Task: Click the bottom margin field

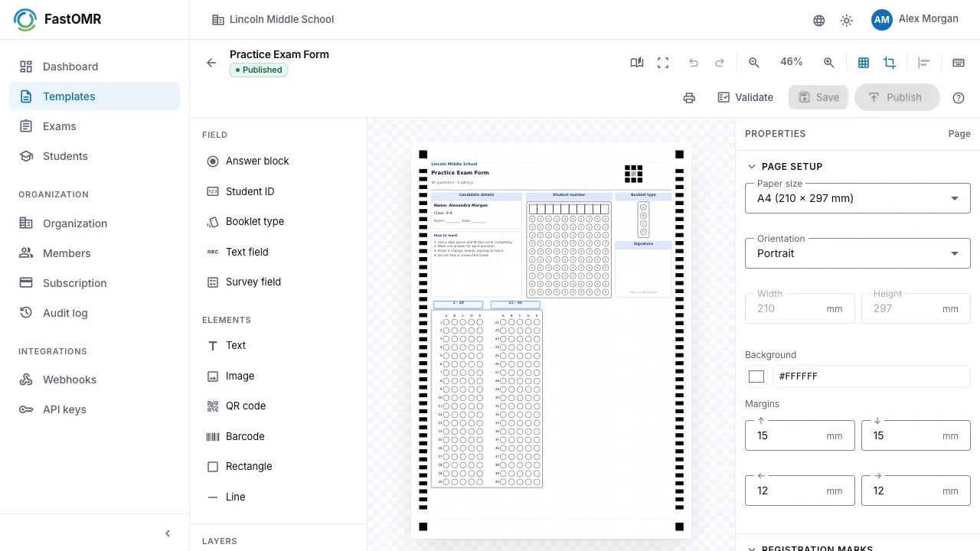Action: tap(916, 435)
